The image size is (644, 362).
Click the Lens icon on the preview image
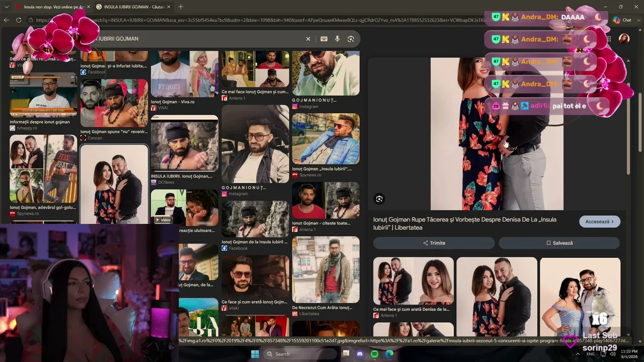379,199
